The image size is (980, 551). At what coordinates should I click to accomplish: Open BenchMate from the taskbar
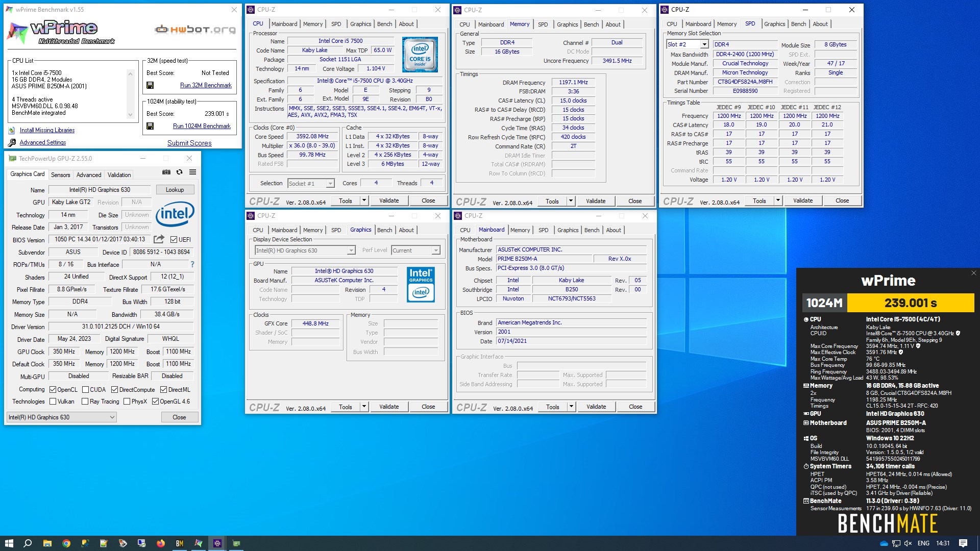180,543
